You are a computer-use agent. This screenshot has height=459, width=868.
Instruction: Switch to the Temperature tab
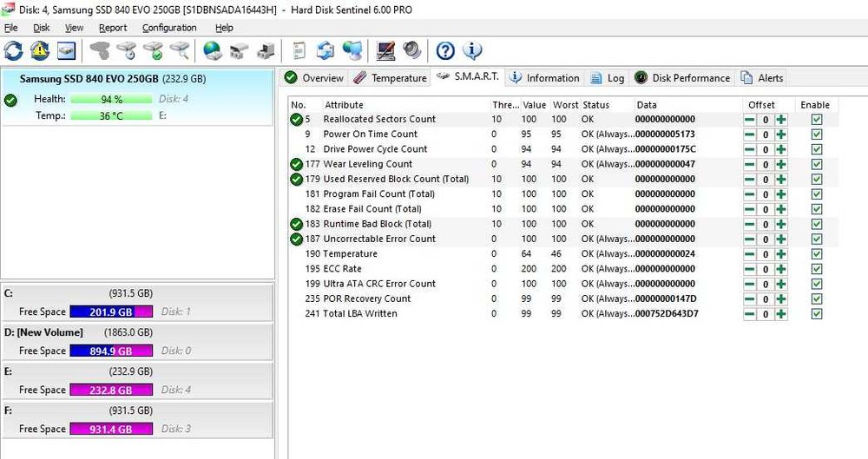pos(391,78)
